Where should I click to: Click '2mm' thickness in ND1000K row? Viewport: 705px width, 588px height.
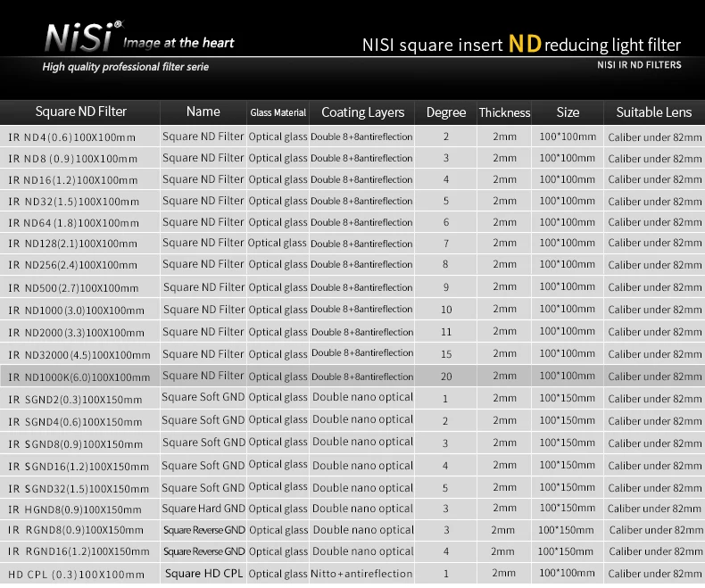coord(504,376)
